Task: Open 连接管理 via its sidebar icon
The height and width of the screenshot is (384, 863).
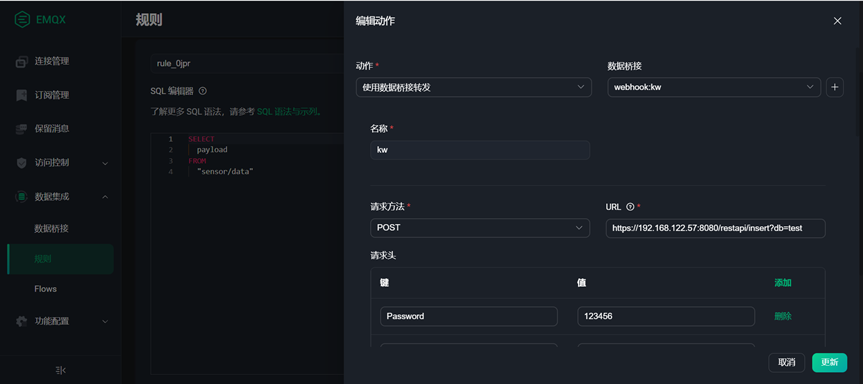Action: (21, 62)
